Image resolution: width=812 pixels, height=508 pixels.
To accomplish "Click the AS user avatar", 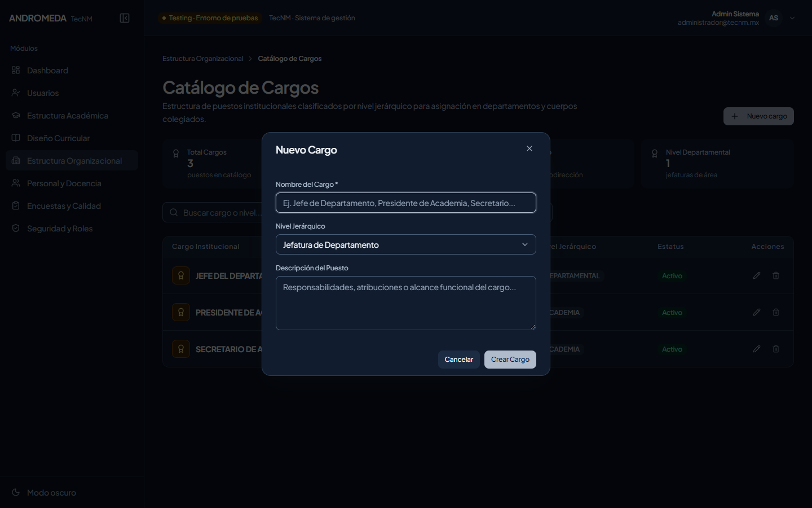I will coord(774,18).
